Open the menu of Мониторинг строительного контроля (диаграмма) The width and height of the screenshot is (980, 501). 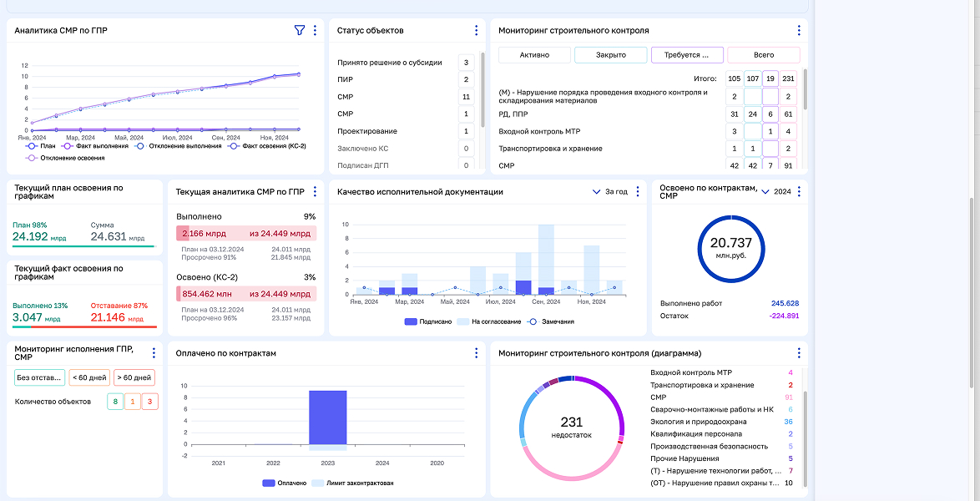point(799,352)
